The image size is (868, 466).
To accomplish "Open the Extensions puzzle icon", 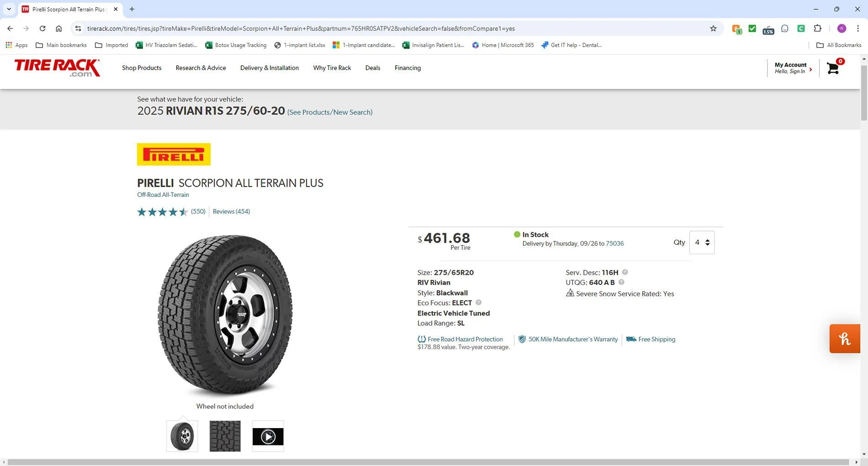I will pos(817,28).
